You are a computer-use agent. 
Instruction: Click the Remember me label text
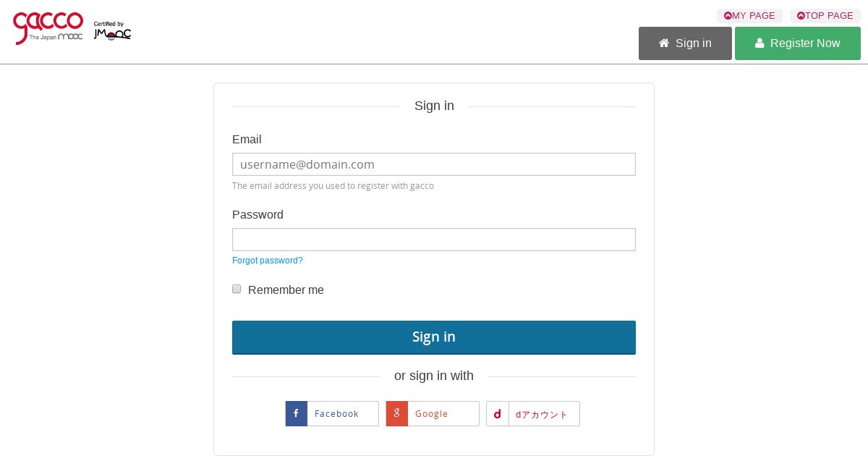(x=286, y=290)
